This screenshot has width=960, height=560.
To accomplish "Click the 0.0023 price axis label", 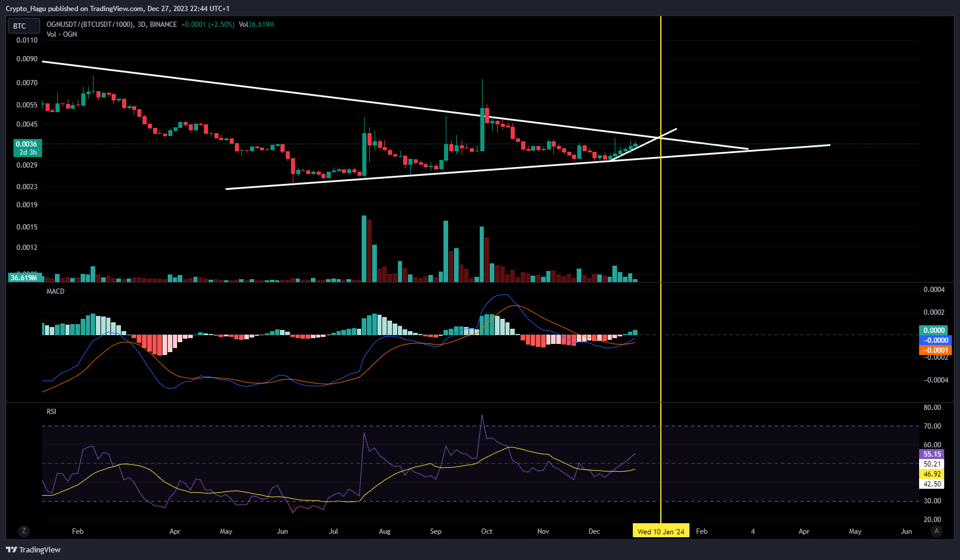I will (x=27, y=187).
